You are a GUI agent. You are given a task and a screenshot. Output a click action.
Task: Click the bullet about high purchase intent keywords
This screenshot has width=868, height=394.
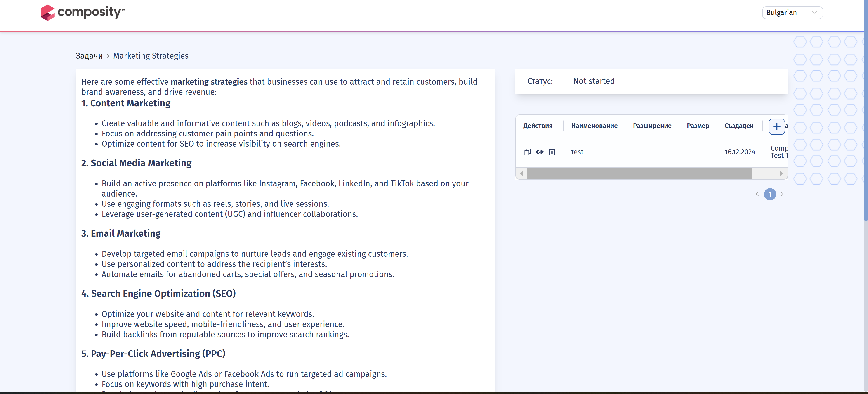pyautogui.click(x=185, y=384)
